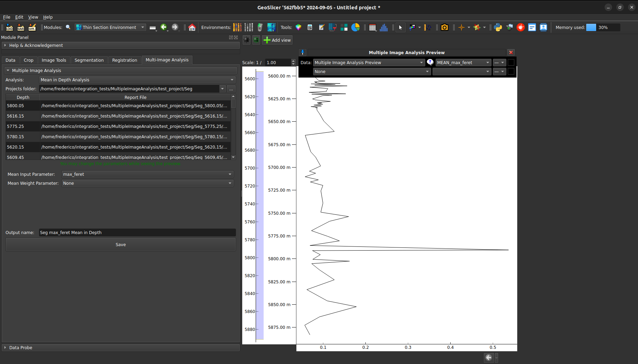The image size is (638, 364).
Task: Click the module search magnifier icon
Action: point(68,27)
